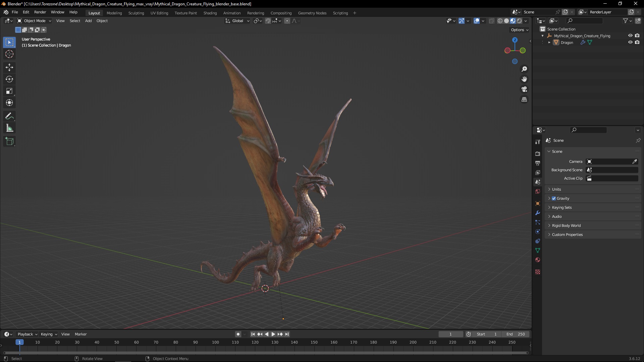Open the Modifiers properties tab
Image resolution: width=644 pixels, height=362 pixels.
538,213
